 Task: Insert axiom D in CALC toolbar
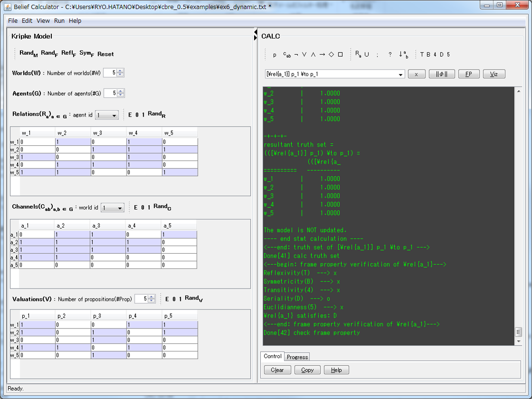(x=442, y=55)
